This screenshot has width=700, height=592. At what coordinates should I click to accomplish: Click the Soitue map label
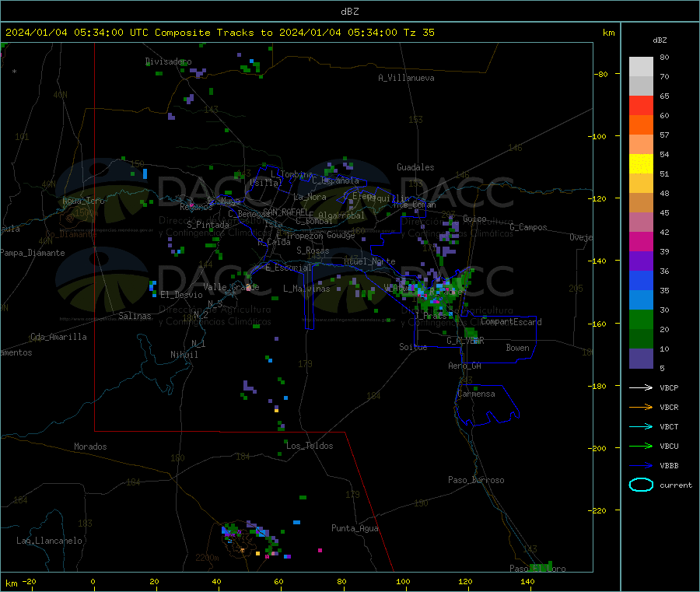[413, 347]
